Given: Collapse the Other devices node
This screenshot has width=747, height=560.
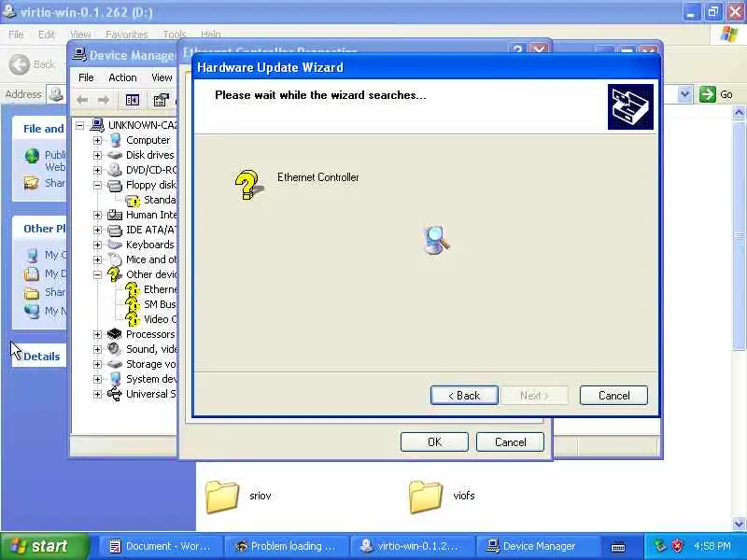Looking at the screenshot, I should (97, 274).
